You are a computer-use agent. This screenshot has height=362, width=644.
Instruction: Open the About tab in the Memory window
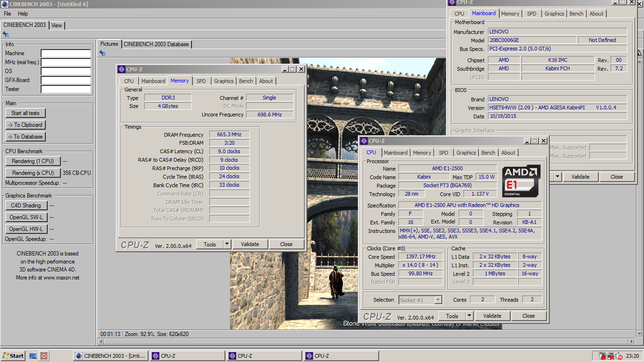coord(266,81)
